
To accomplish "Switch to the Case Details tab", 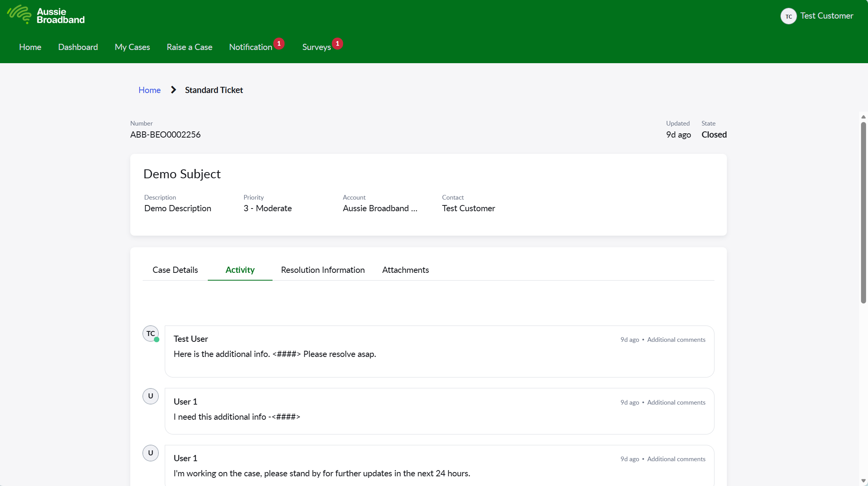I will tap(175, 270).
